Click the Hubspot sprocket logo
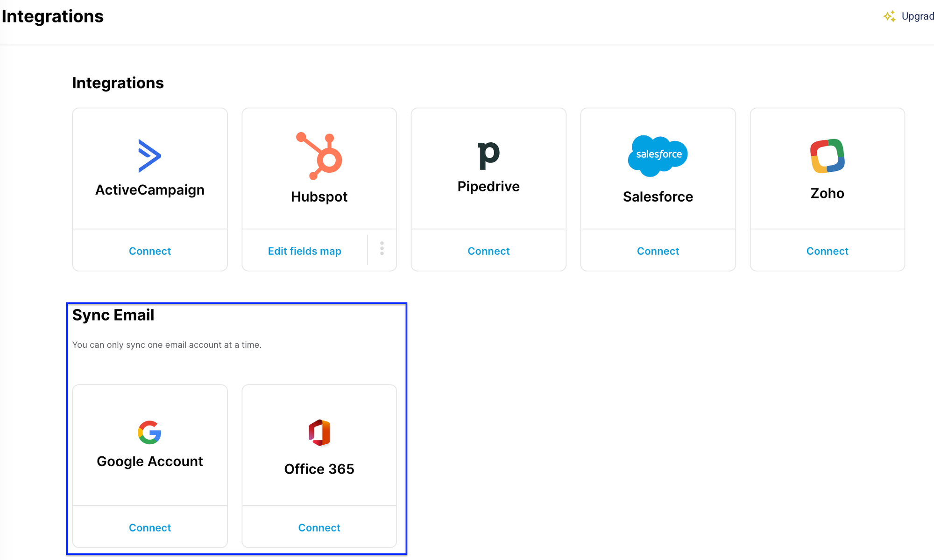This screenshot has height=560, width=934. pos(319,156)
